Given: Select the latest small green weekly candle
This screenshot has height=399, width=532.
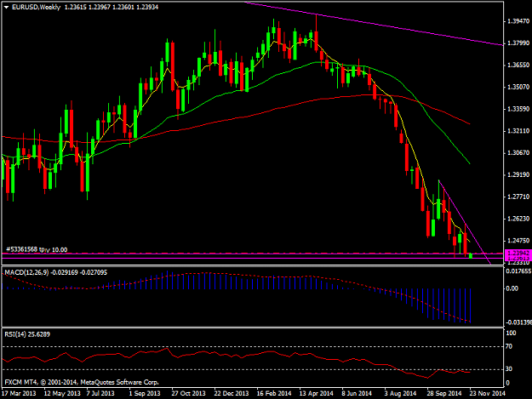Looking at the screenshot, I should 471,256.
